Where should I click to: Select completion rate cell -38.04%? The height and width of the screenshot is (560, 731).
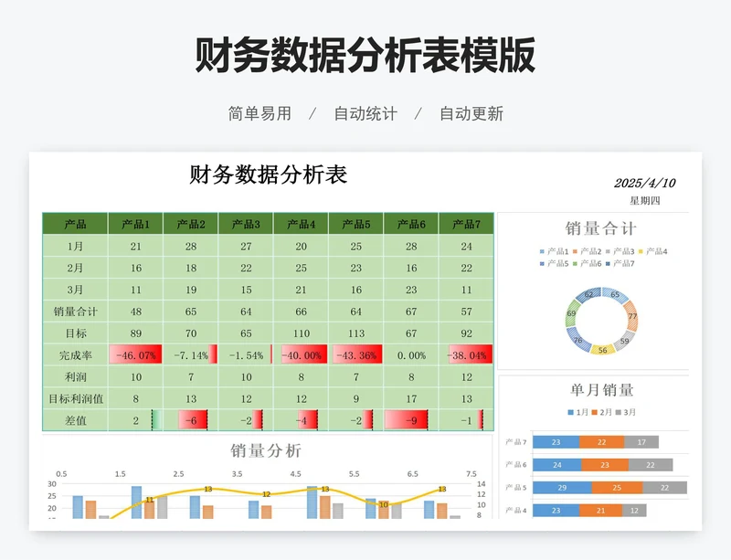pyautogui.click(x=466, y=355)
